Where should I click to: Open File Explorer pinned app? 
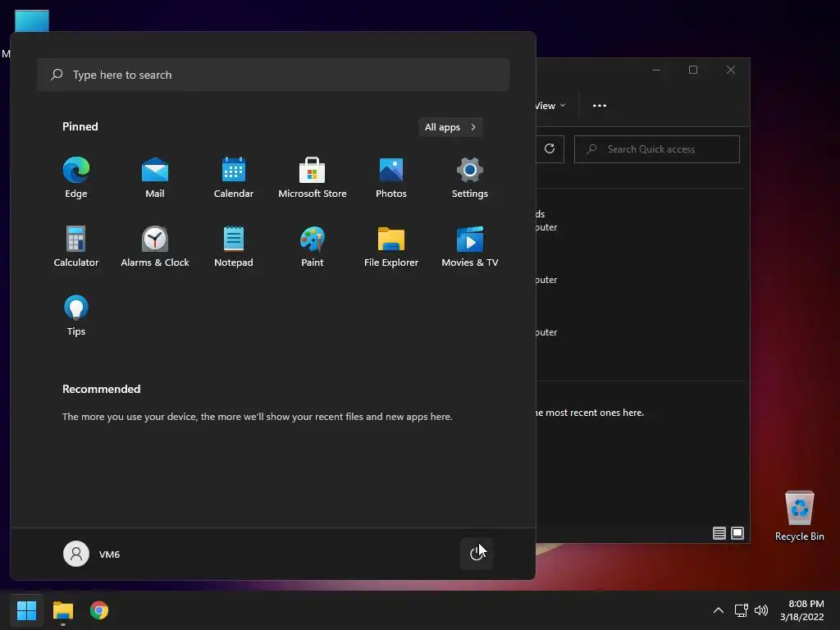[x=391, y=246]
